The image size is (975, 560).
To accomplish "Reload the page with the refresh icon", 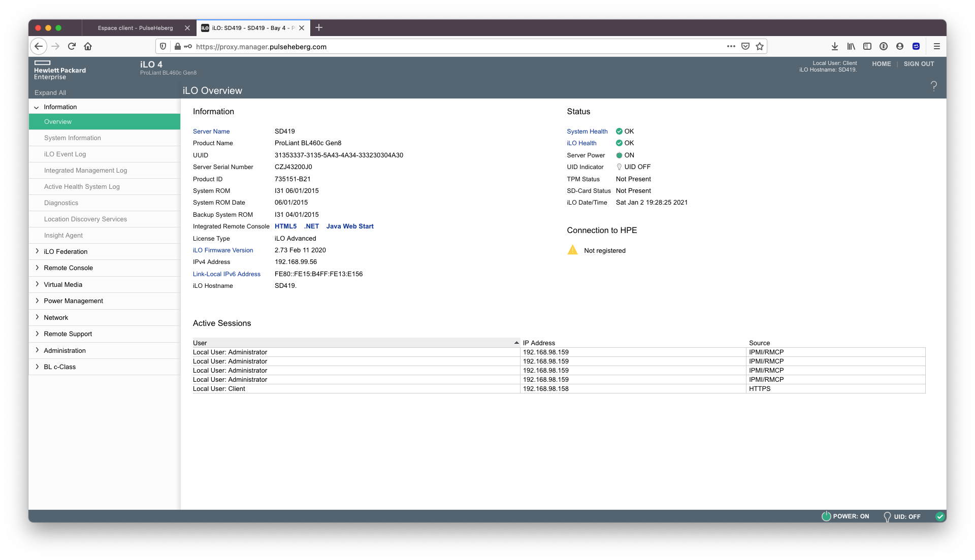I will (72, 46).
